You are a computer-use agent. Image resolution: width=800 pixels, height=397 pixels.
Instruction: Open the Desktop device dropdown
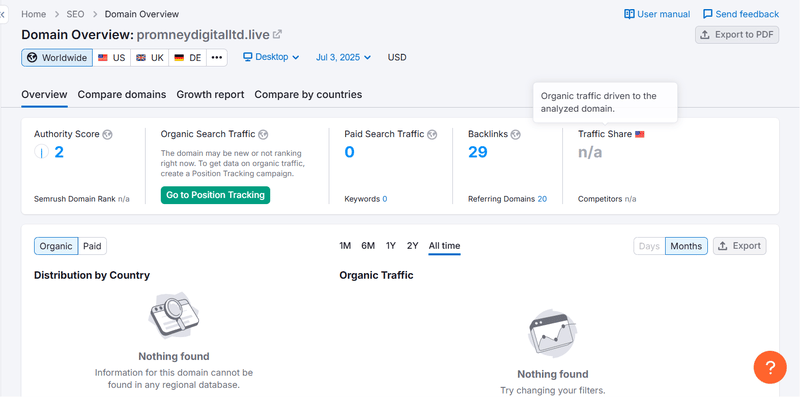pos(271,57)
